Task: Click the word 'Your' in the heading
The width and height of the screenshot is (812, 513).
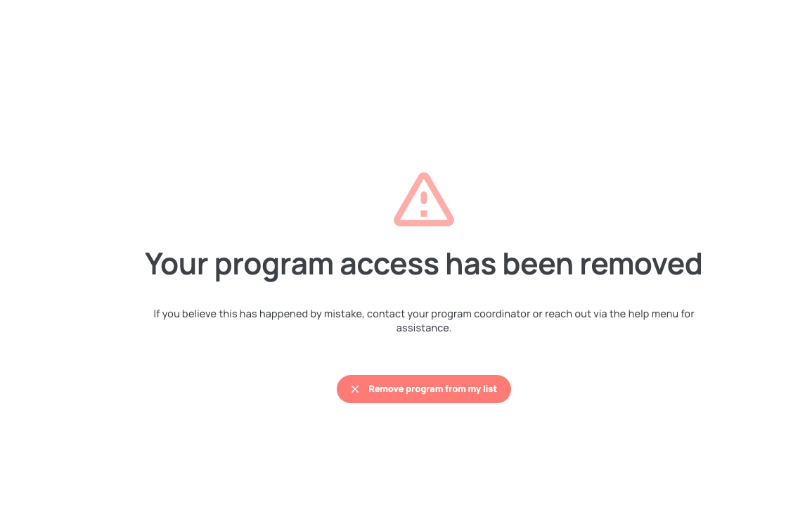Action: click(176, 264)
